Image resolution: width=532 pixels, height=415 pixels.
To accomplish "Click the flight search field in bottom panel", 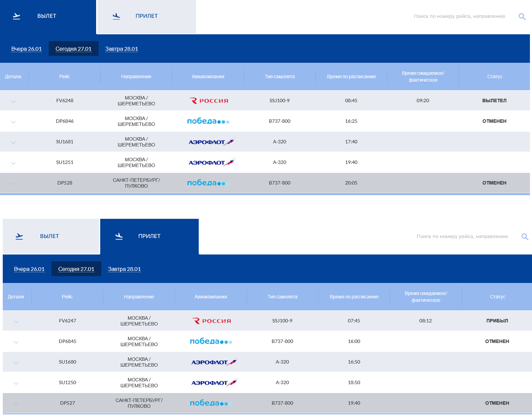I will pos(462,236).
